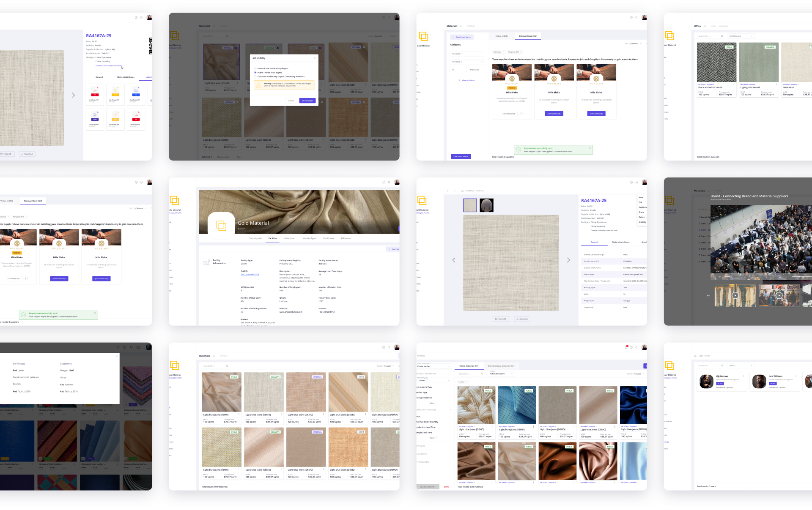Click the home icon in the material breadcrumb
The height and width of the screenshot is (510, 812).
coord(462,191)
